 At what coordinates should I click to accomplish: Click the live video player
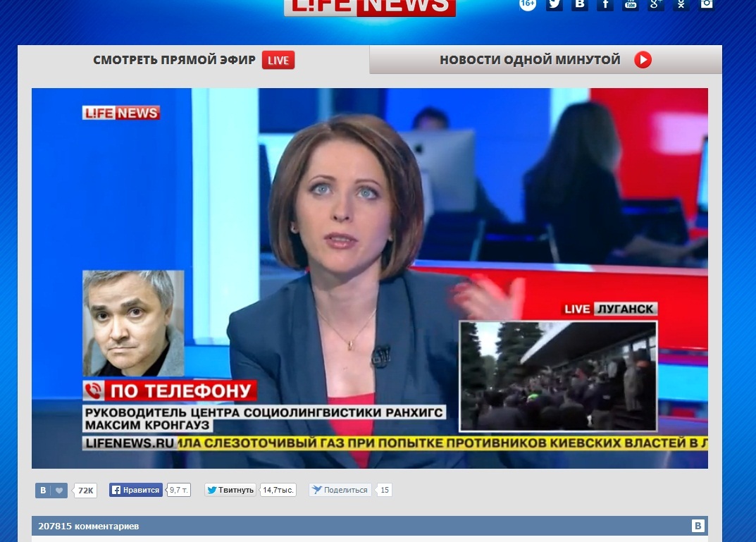point(370,278)
